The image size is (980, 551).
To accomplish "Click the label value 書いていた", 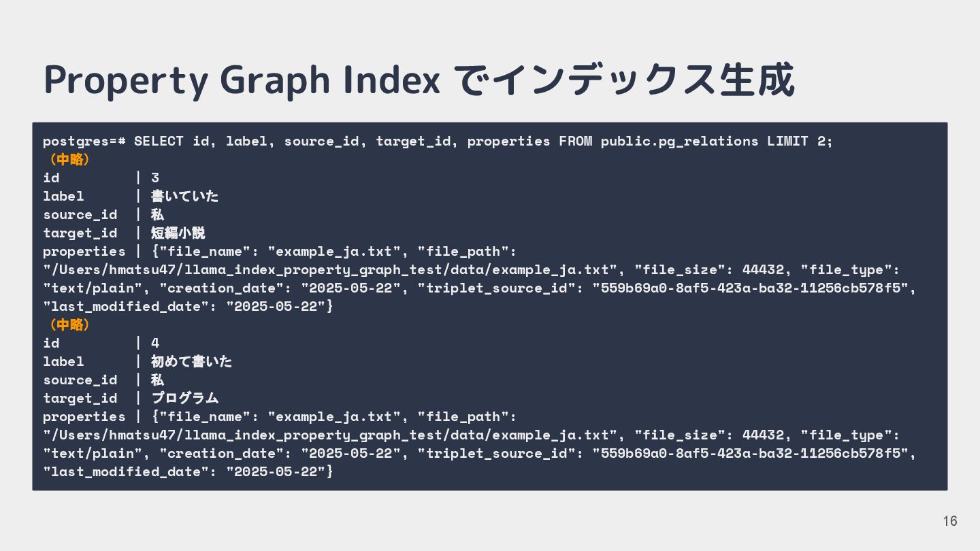I will tap(184, 197).
